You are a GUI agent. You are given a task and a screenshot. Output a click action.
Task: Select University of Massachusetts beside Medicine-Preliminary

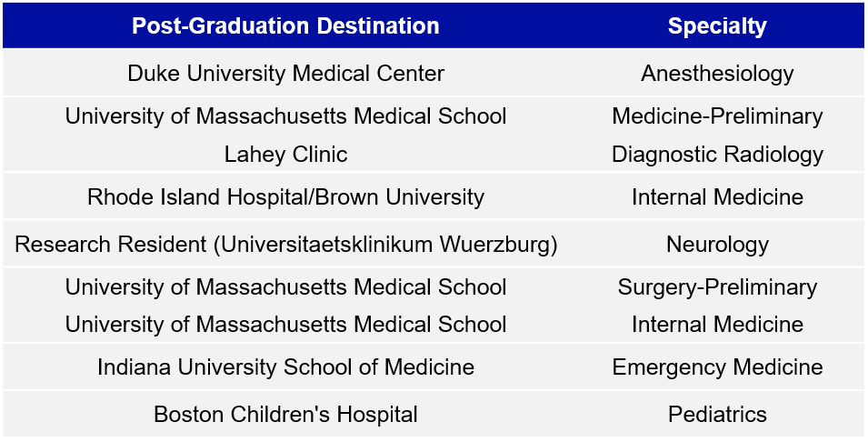285,116
